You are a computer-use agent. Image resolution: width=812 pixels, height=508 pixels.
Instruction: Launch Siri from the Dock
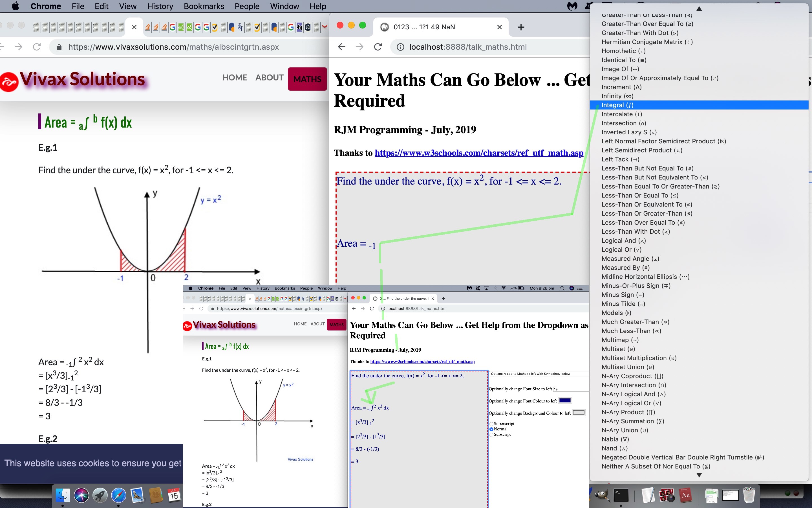pos(81,495)
